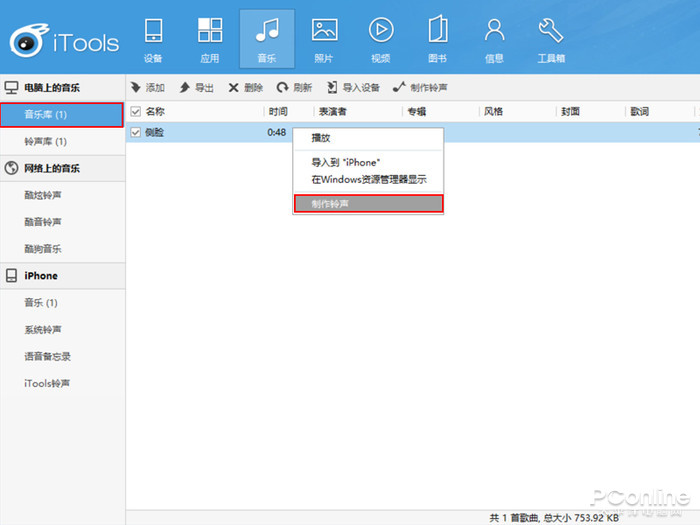Choose 播放 from the context menu
The image size is (700, 525).
pyautogui.click(x=368, y=138)
